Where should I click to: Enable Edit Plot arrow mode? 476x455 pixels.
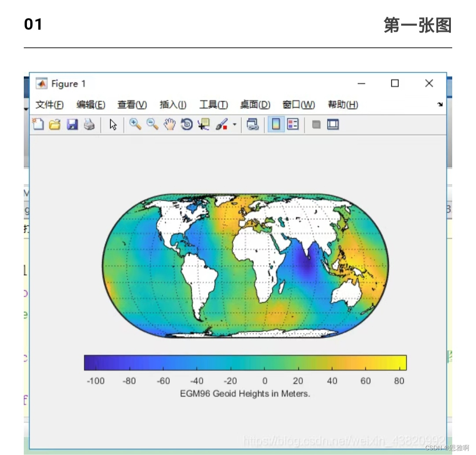coord(113,124)
